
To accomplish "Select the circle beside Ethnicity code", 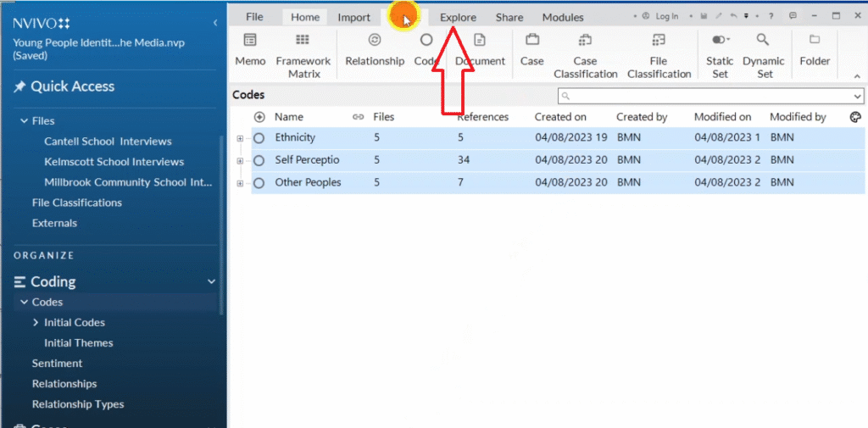I will pyautogui.click(x=259, y=137).
